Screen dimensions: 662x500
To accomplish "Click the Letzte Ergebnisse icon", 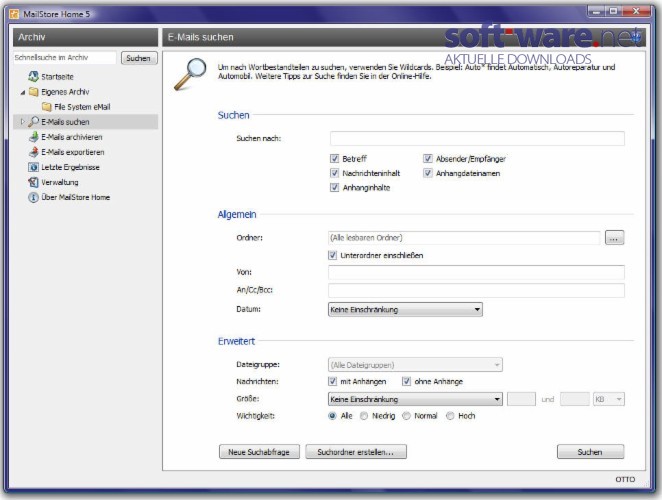I will [33, 167].
